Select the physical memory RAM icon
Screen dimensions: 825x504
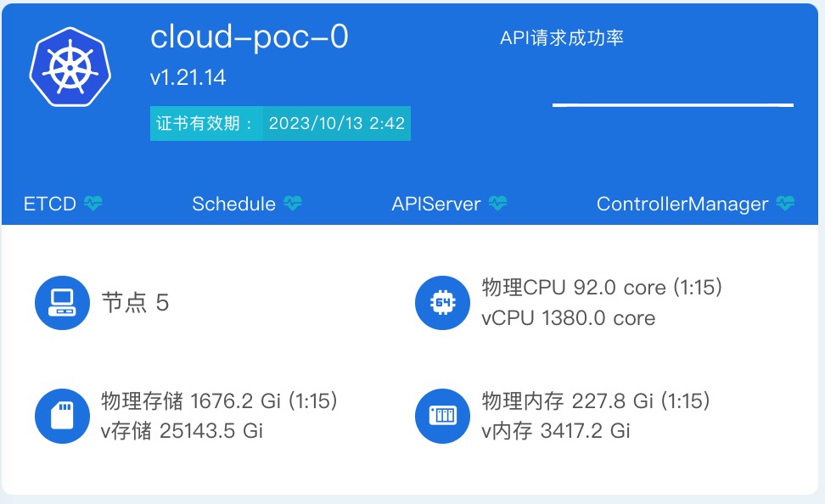(x=442, y=416)
